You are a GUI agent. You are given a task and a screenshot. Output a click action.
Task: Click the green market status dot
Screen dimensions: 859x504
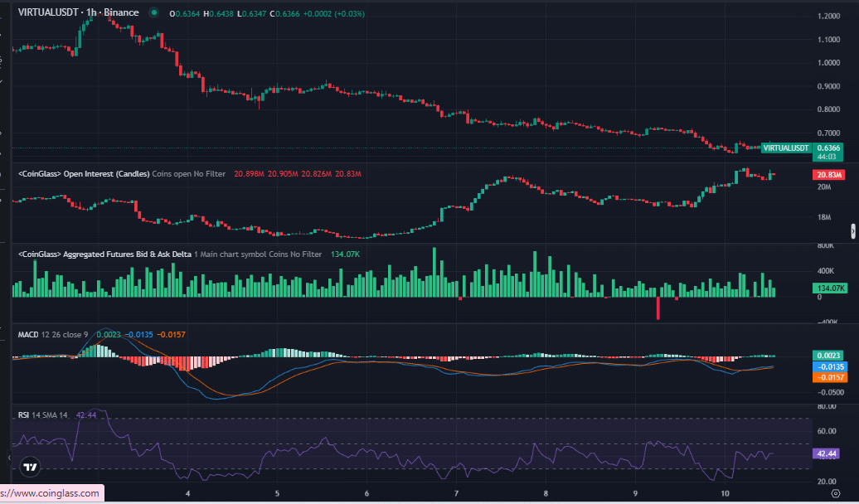(153, 13)
